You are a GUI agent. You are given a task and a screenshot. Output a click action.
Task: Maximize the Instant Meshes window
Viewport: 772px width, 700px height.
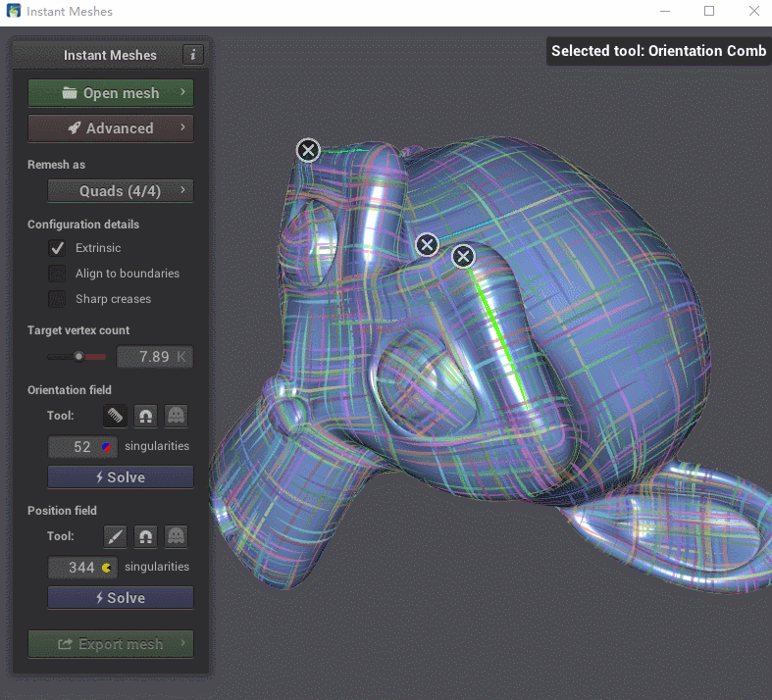(x=709, y=11)
